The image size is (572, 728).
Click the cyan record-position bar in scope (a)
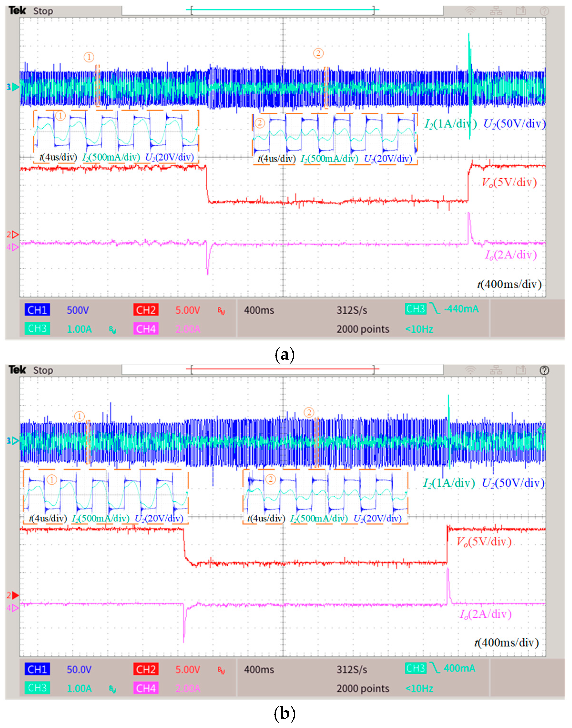click(x=282, y=9)
